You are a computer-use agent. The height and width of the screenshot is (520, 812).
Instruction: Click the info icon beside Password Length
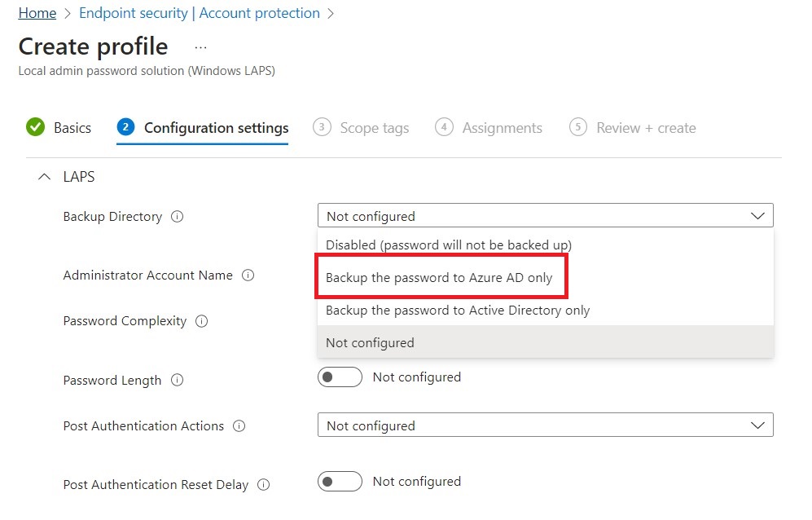coord(177,381)
